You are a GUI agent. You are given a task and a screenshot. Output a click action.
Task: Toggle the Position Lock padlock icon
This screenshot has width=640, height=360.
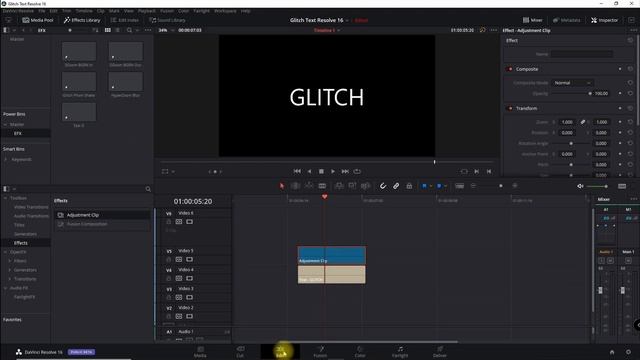(409, 186)
